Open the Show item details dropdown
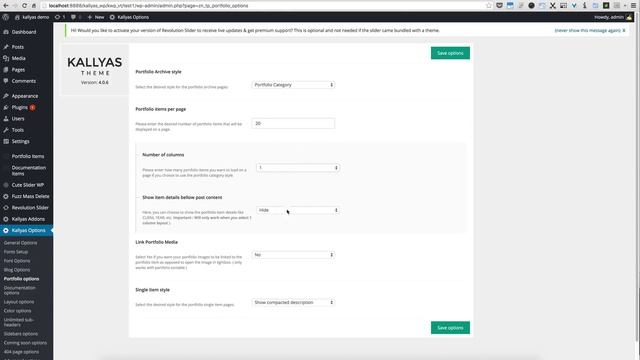Image resolution: width=640 pixels, height=360 pixels. pyautogui.click(x=298, y=210)
